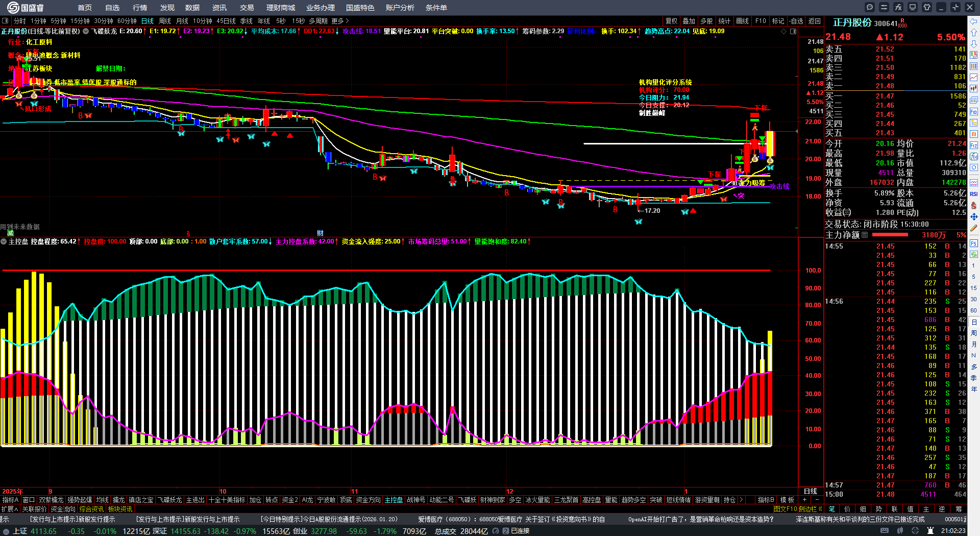The height and width of the screenshot is (536, 980).
Task: Toggle 多股 multi-stock view
Action: coord(706,21)
